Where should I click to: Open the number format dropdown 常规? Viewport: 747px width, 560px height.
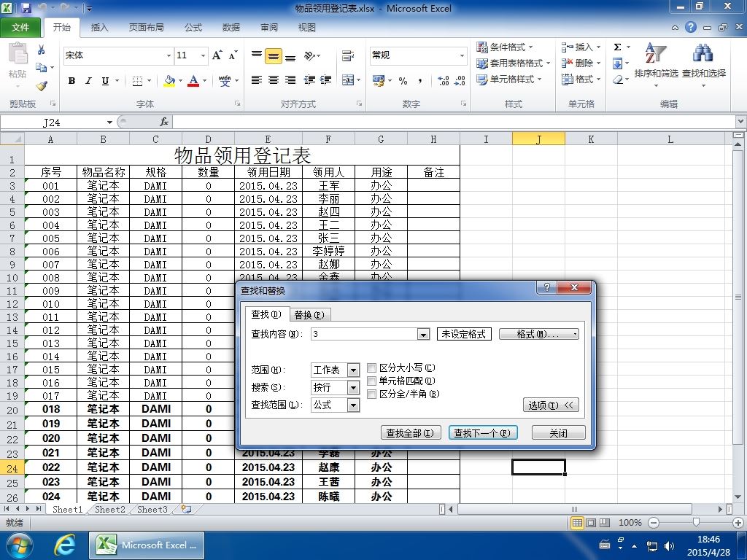point(462,55)
